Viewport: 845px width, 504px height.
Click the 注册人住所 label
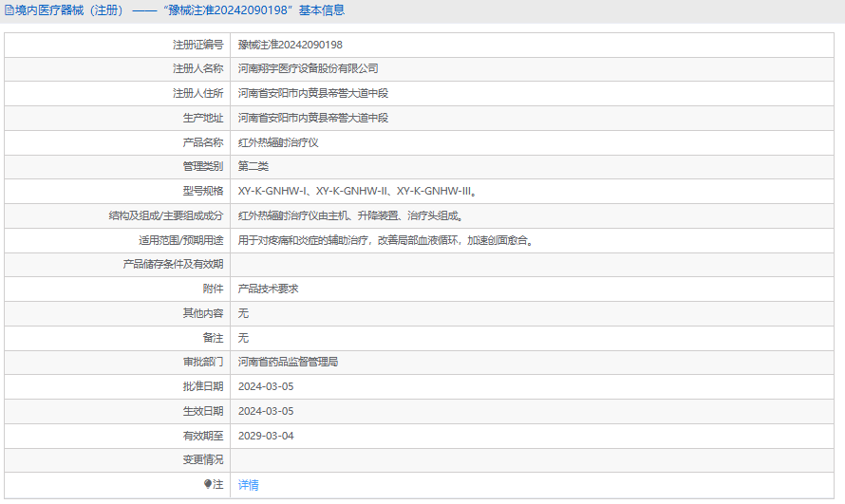tap(197, 93)
